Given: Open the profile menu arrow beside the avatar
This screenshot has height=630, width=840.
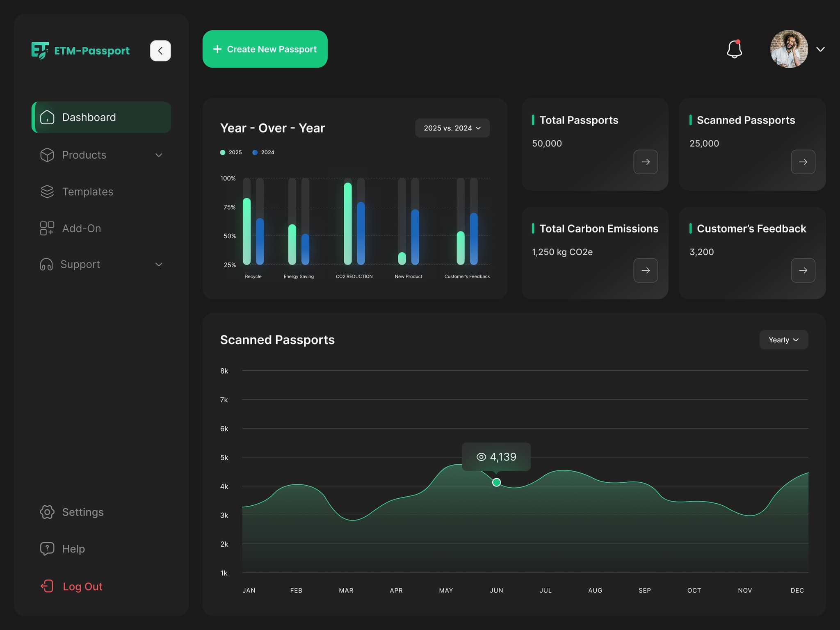Looking at the screenshot, I should coord(820,49).
